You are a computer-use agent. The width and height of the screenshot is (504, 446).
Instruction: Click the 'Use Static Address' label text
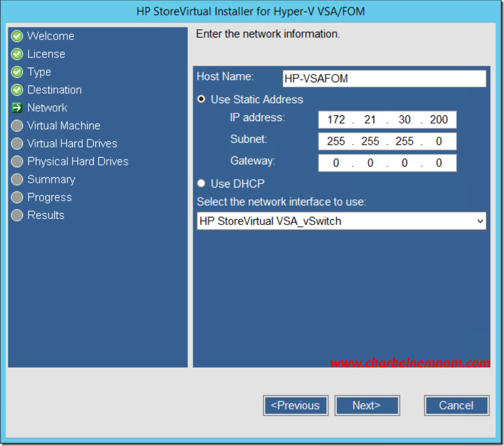coord(257,100)
